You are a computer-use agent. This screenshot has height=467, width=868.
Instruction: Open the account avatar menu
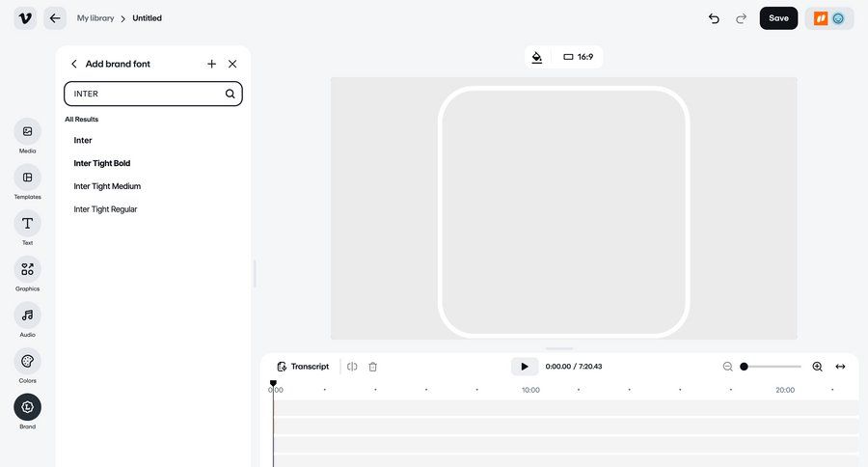[x=829, y=18]
